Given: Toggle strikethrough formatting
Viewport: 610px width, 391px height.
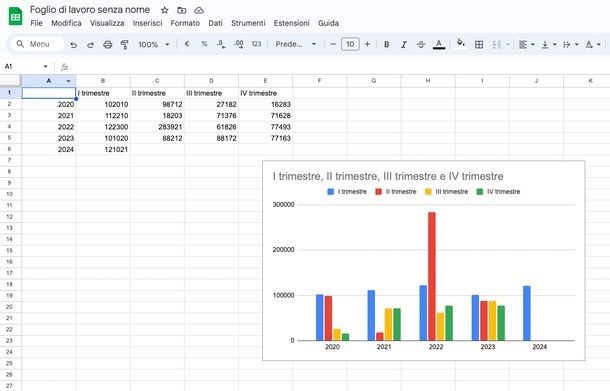Looking at the screenshot, I should (421, 45).
